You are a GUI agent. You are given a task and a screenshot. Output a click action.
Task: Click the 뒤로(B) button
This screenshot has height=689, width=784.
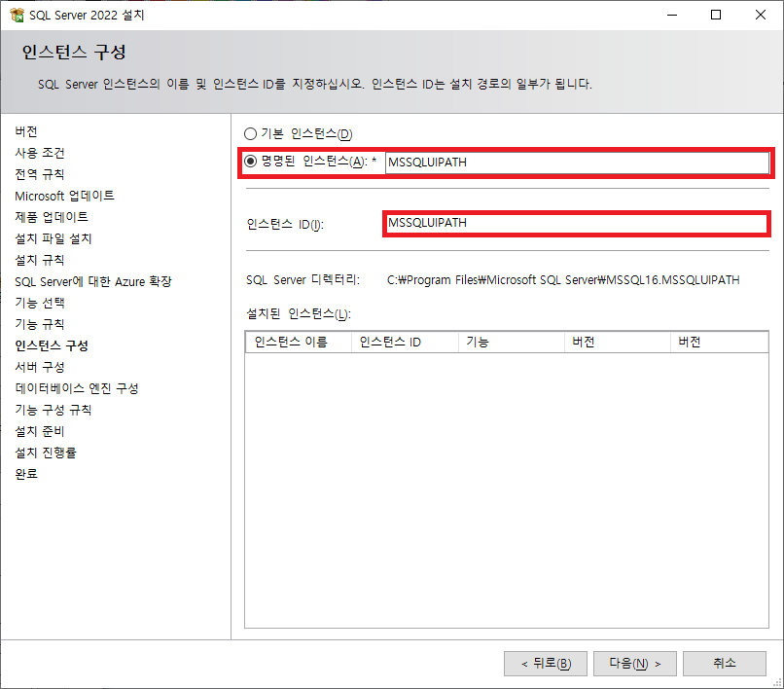click(545, 664)
